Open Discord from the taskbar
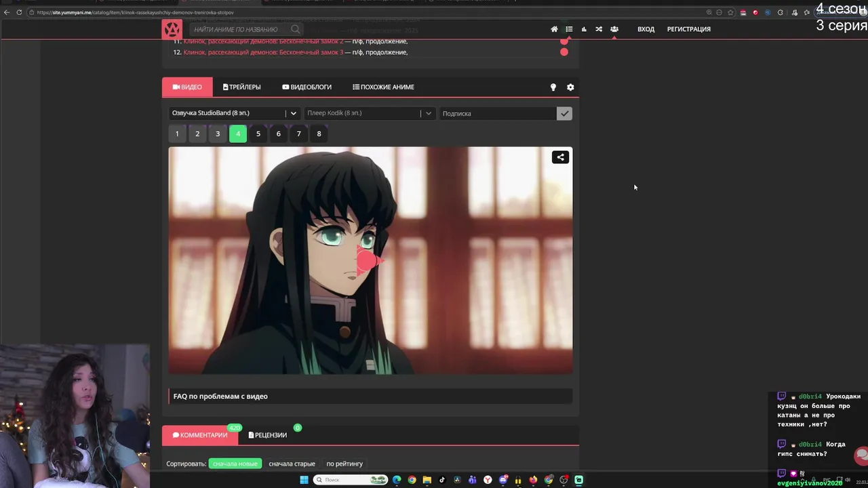This screenshot has height=488, width=868. tap(503, 480)
